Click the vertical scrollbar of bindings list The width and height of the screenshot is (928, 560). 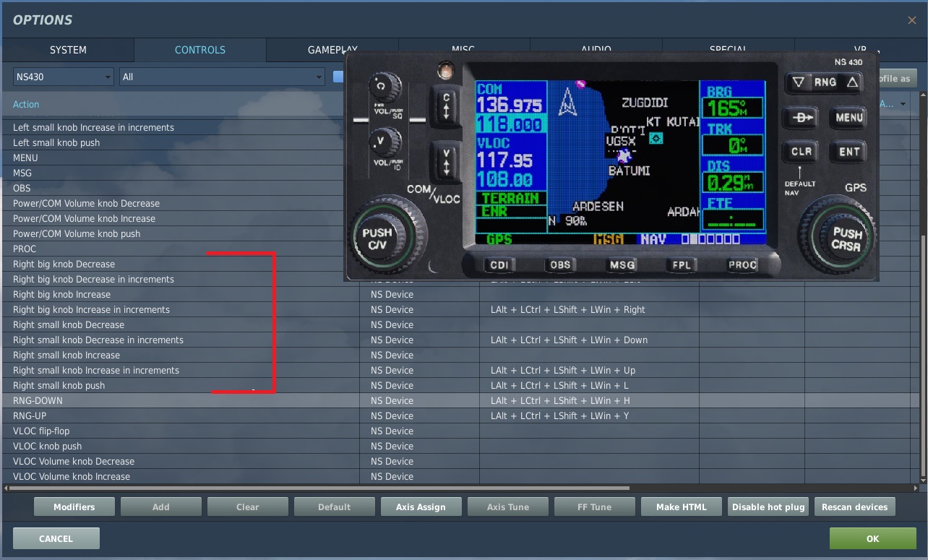922,361
